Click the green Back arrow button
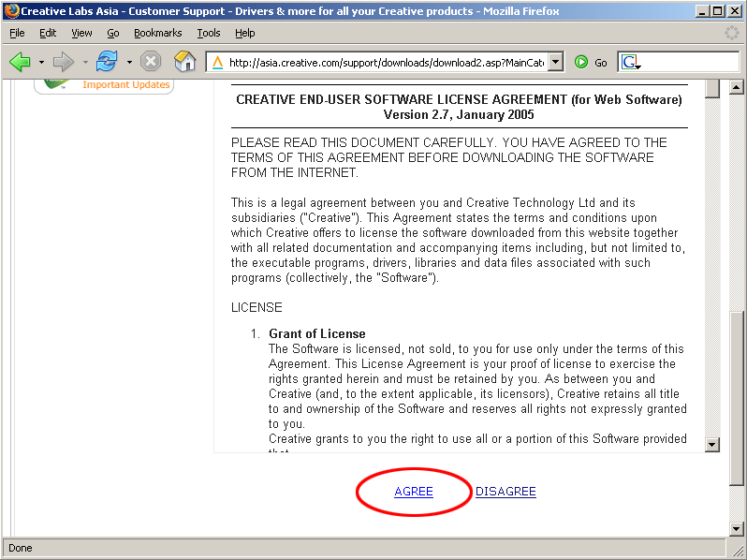 click(20, 62)
